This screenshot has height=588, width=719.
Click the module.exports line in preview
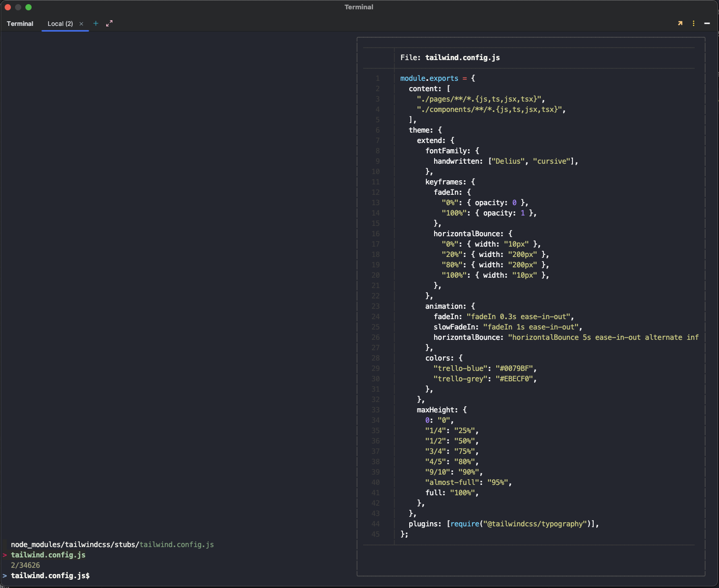[438, 78]
